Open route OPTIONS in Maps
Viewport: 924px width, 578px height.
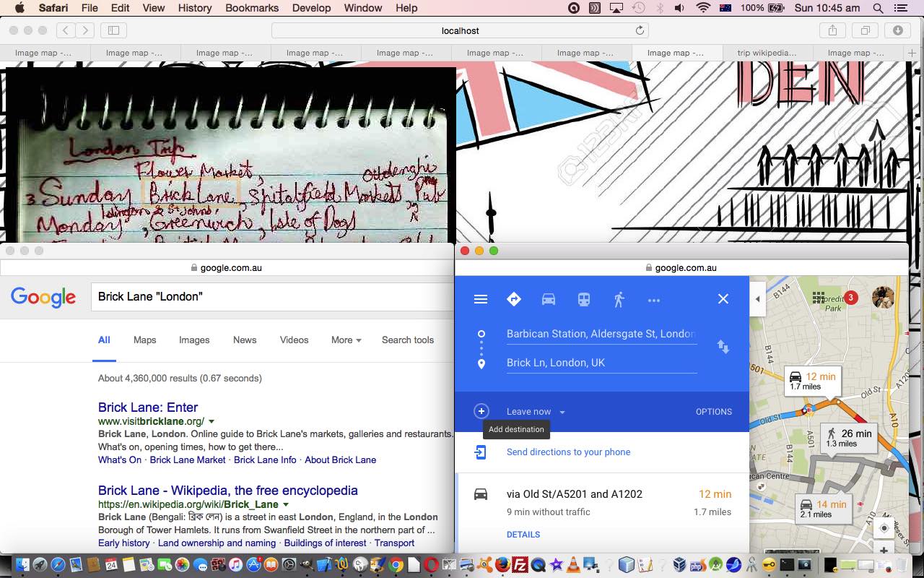pyautogui.click(x=714, y=412)
